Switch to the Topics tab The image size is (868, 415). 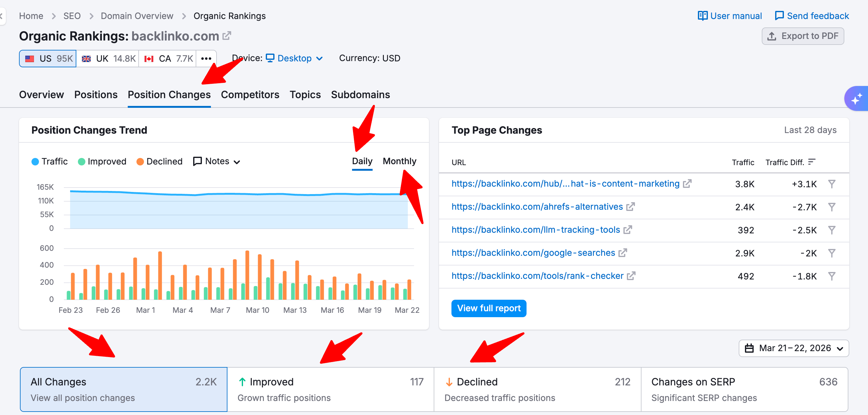coord(305,95)
